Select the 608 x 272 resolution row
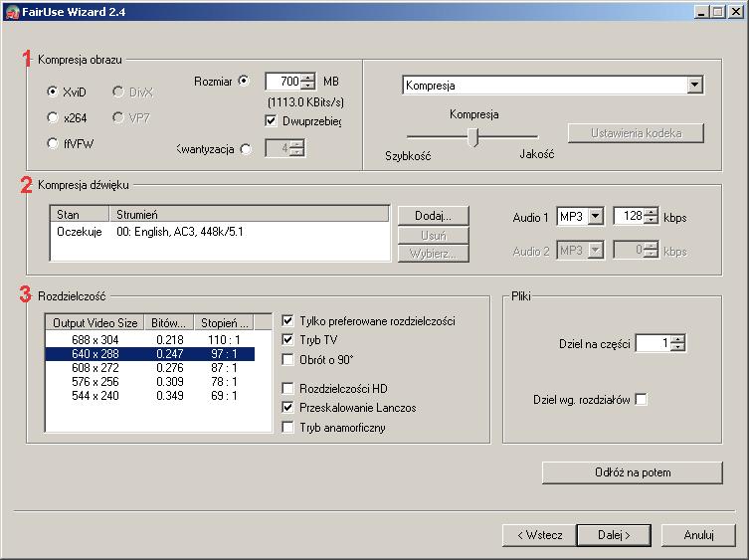The height and width of the screenshot is (560, 749). [x=150, y=367]
